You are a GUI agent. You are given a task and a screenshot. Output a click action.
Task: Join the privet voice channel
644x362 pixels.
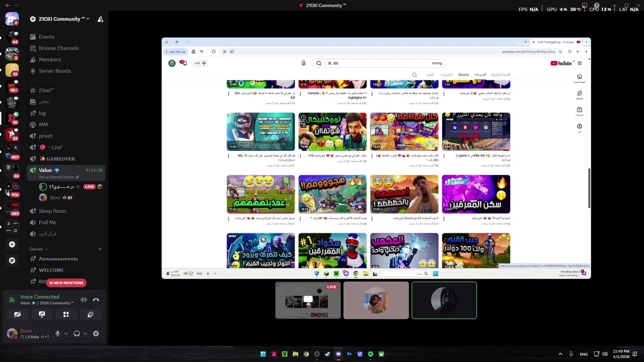pyautogui.click(x=66, y=136)
